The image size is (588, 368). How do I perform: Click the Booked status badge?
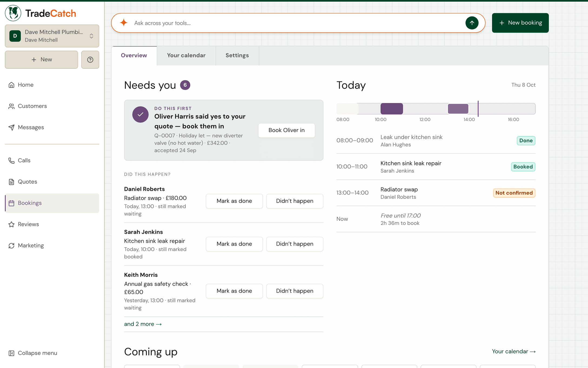tap(523, 167)
